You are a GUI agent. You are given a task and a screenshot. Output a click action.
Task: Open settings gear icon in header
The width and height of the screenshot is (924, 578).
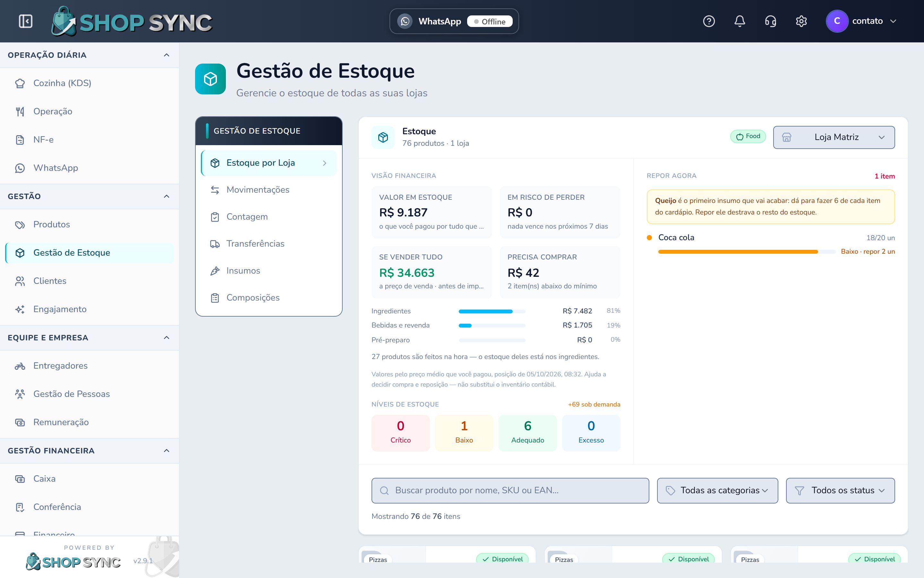[801, 21]
